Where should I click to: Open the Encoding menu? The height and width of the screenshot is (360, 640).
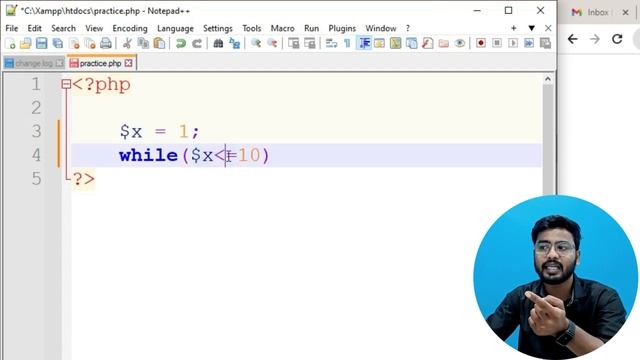130,28
